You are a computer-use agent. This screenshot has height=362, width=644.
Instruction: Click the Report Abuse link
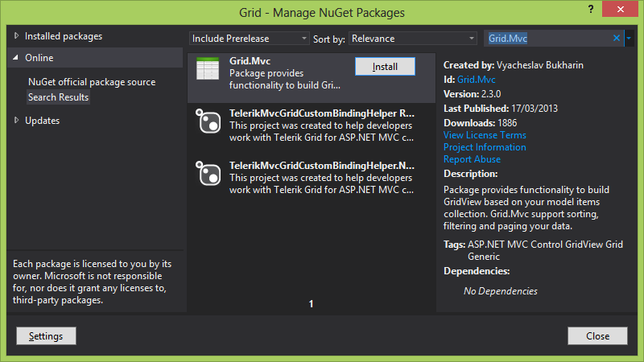click(473, 159)
